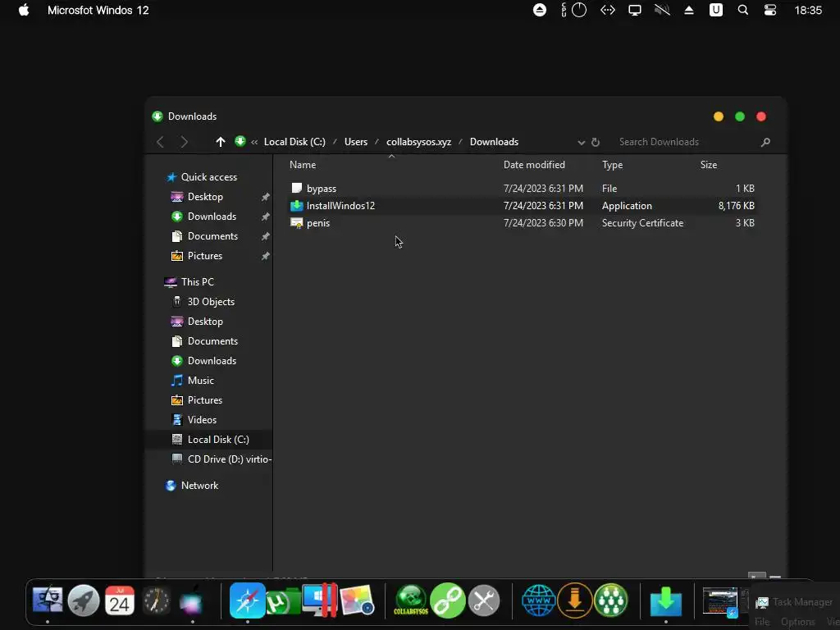Click the search magnifier in Explorer
This screenshot has width=840, height=630.
[765, 142]
